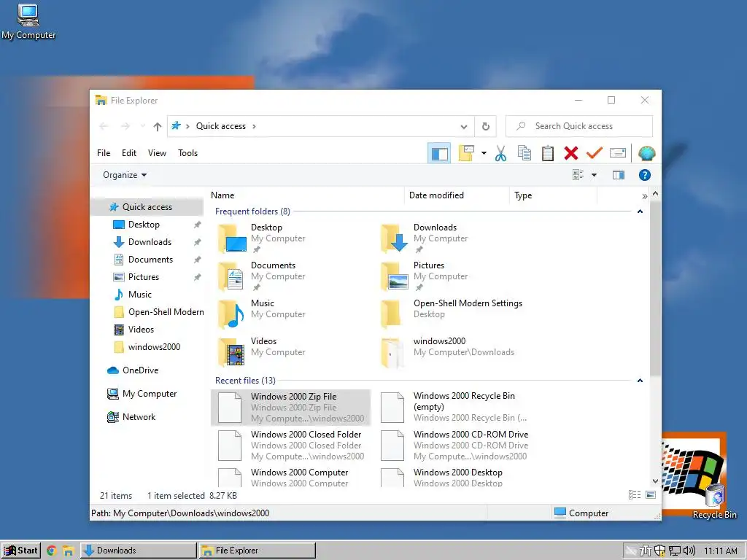Image resolution: width=747 pixels, height=560 pixels.
Task: Open the View menu
Action: 157,153
